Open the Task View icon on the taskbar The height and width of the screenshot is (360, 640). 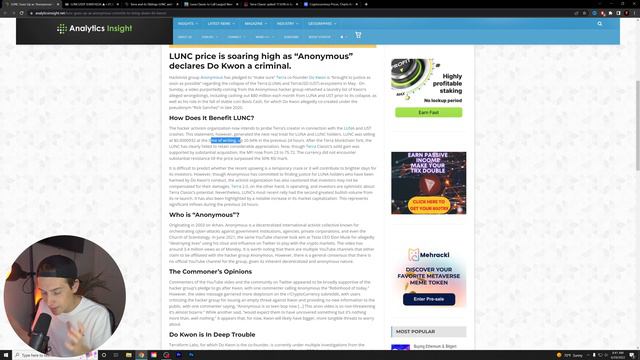click(x=116, y=355)
